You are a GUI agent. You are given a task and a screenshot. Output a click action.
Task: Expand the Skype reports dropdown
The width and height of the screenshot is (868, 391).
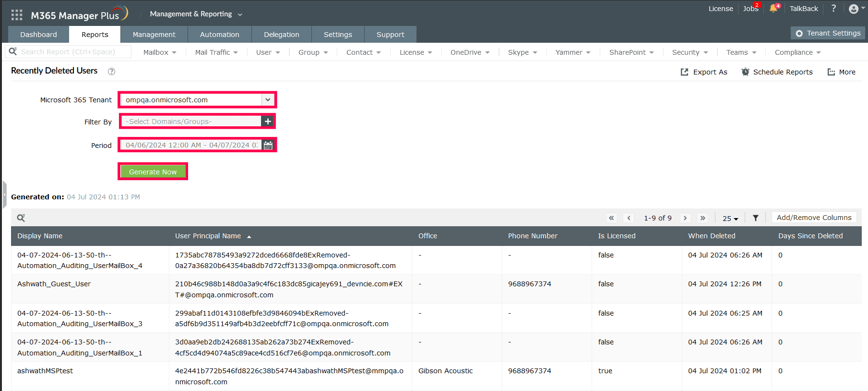[522, 52]
